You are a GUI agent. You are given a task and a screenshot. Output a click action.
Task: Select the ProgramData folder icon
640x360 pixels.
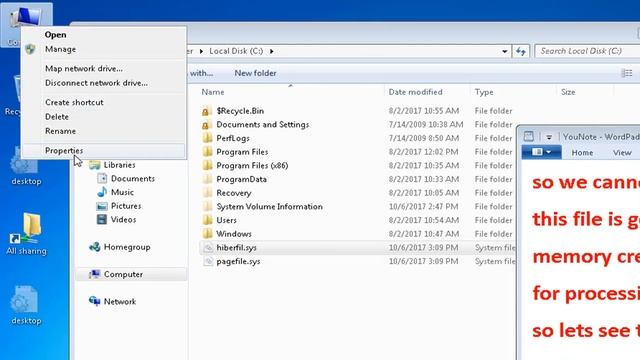coord(207,179)
